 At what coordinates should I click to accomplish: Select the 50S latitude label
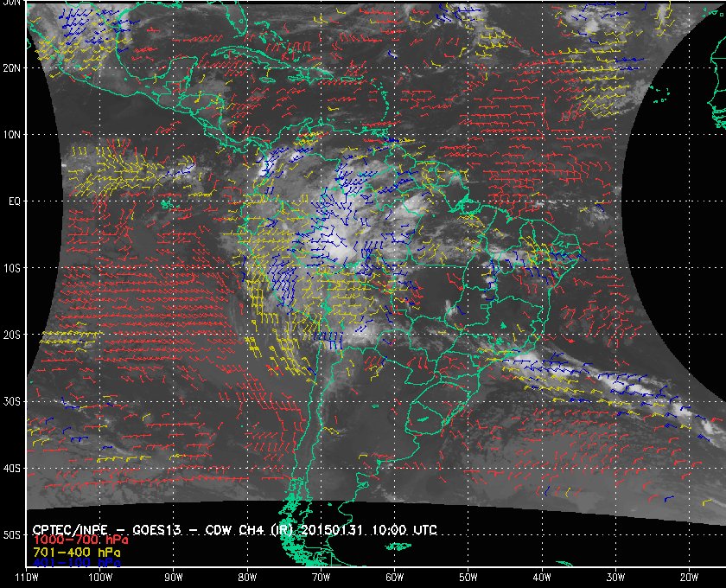click(x=12, y=534)
